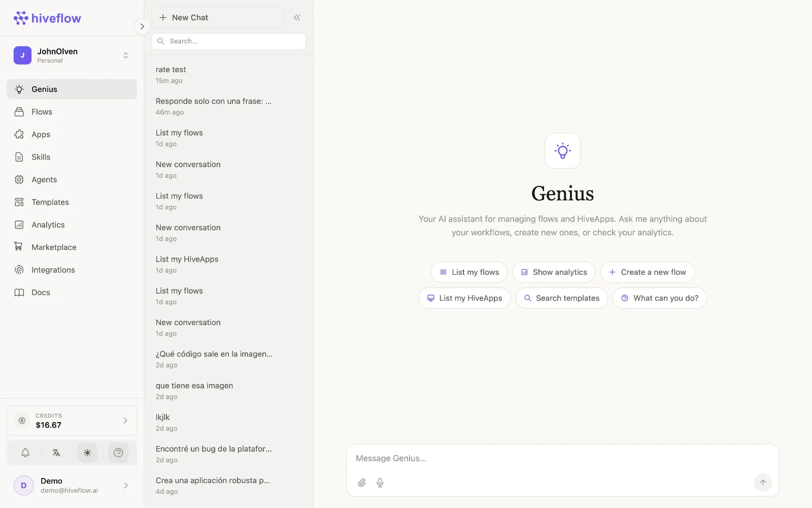
Task: Open 'que tiene esa imagen' conversation
Action: point(228,391)
